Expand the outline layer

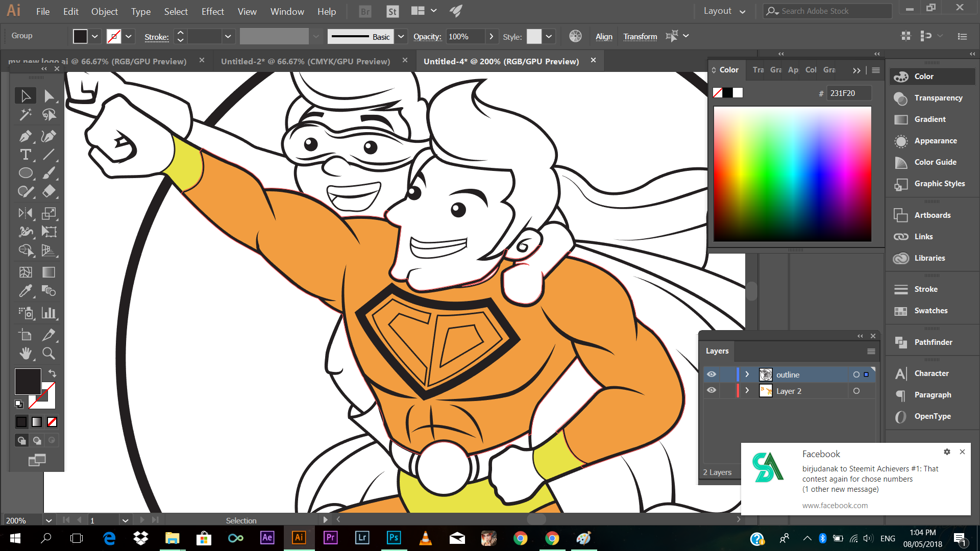(747, 374)
